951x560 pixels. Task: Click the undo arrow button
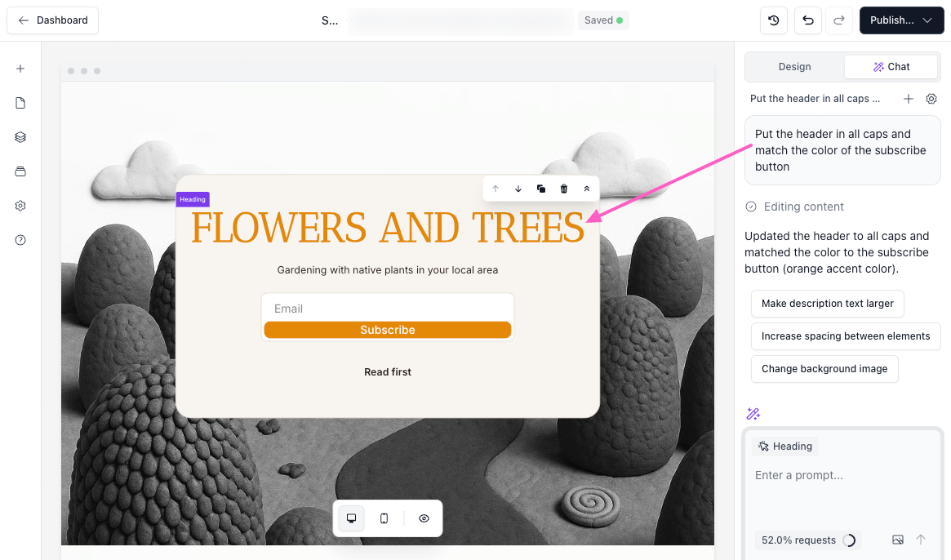808,20
